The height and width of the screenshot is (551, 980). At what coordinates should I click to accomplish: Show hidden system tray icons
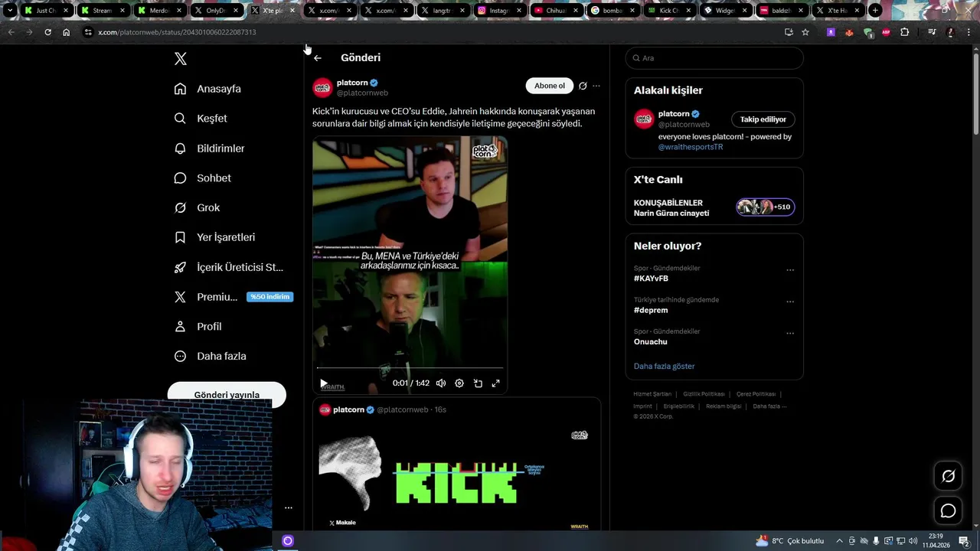[839, 541]
